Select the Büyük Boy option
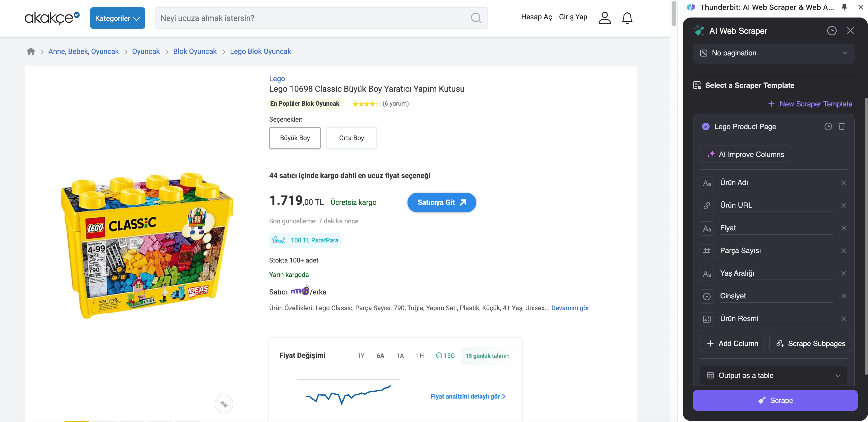The width and height of the screenshot is (868, 422). 294,138
